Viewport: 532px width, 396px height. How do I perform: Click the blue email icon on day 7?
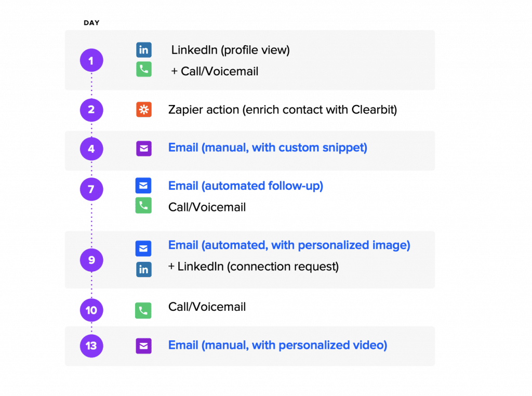(143, 186)
